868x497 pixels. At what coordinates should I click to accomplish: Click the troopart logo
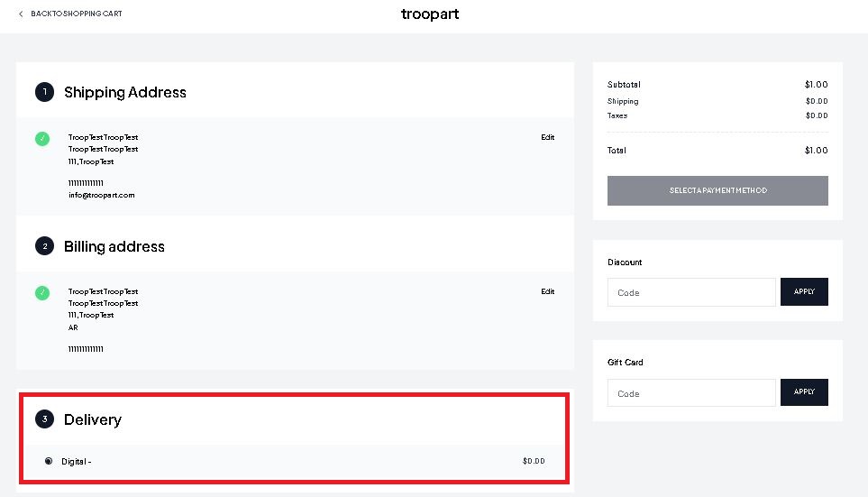[430, 14]
